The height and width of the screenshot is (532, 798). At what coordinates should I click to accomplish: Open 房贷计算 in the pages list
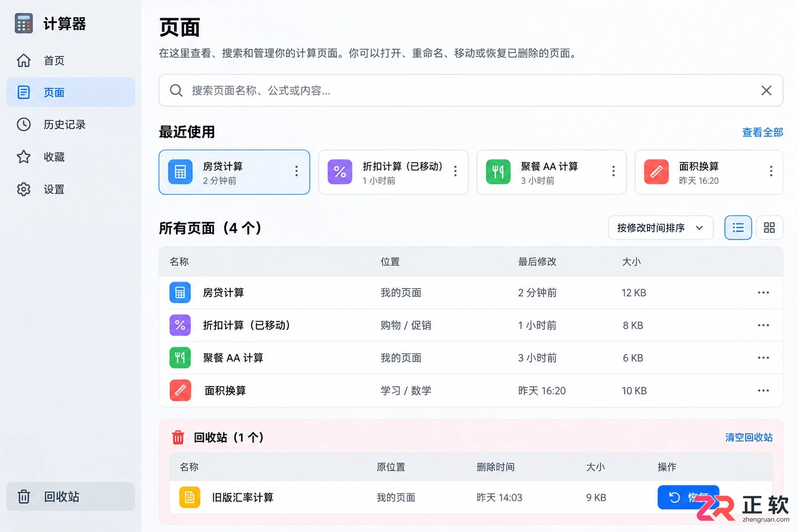tap(470, 293)
